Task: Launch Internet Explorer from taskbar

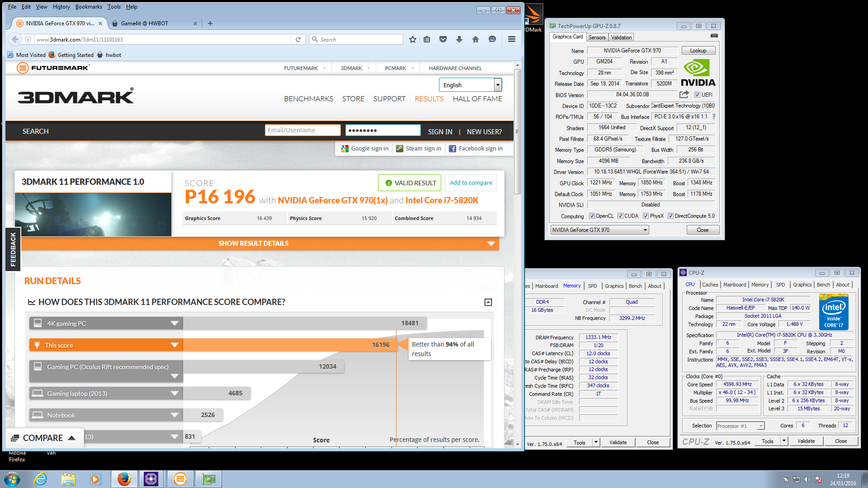Action: [41, 479]
